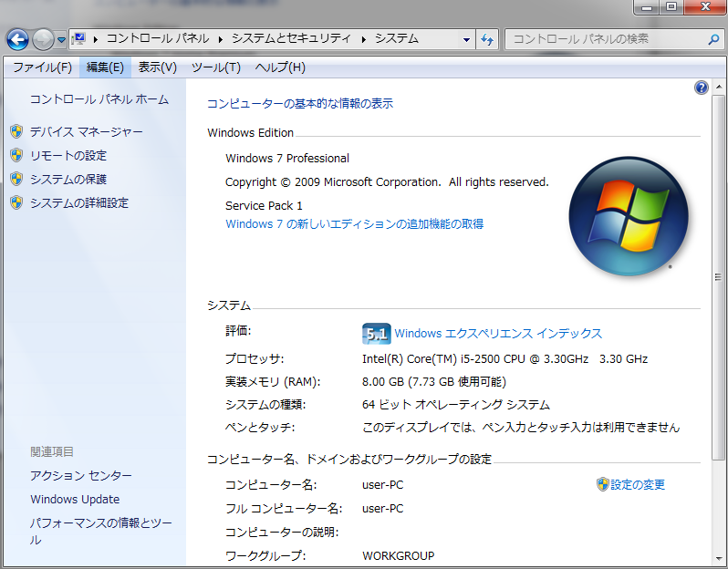This screenshot has height=569, width=728.
Task: Click Windows 7 Professional text
Action: tap(287, 159)
